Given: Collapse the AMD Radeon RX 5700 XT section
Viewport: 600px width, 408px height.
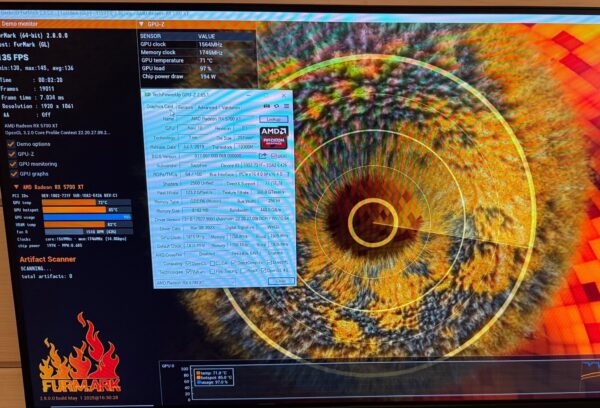Looking at the screenshot, I should point(14,187).
